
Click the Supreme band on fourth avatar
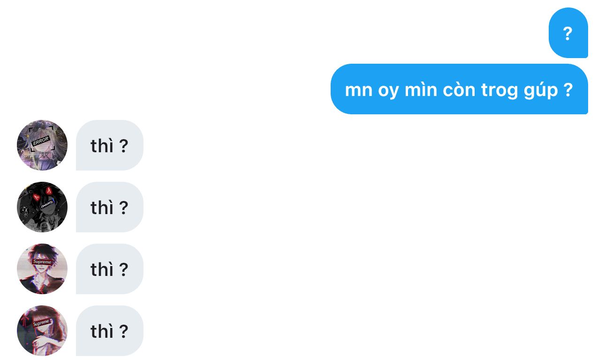click(41, 323)
